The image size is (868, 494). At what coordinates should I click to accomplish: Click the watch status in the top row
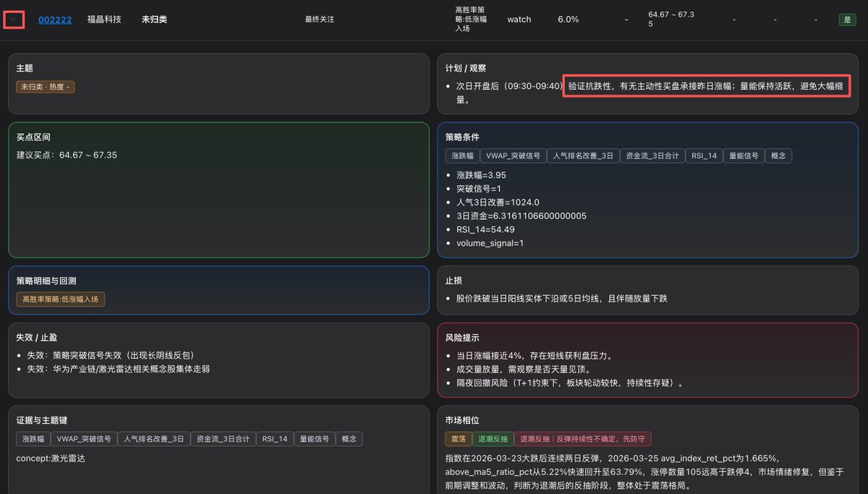[519, 20]
